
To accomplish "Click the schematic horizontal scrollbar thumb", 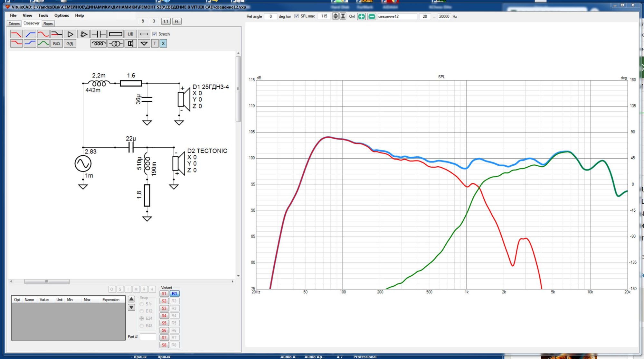I will (x=47, y=281).
